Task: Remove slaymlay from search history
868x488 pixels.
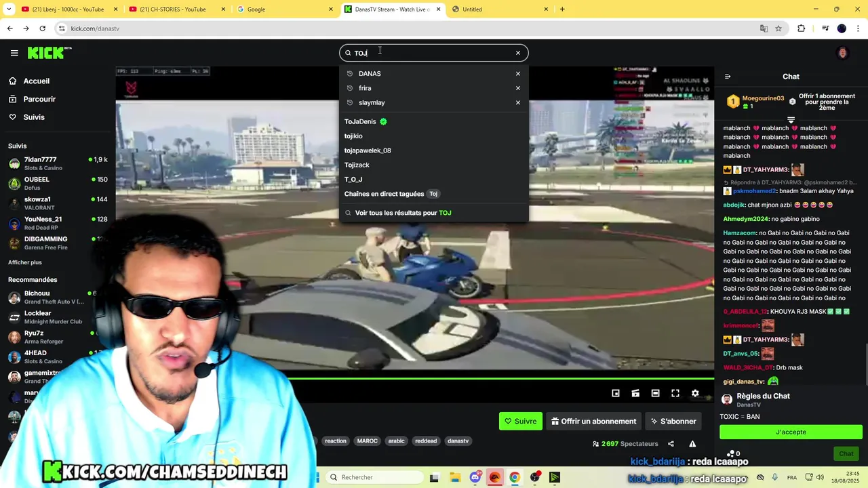Action: coord(518,102)
